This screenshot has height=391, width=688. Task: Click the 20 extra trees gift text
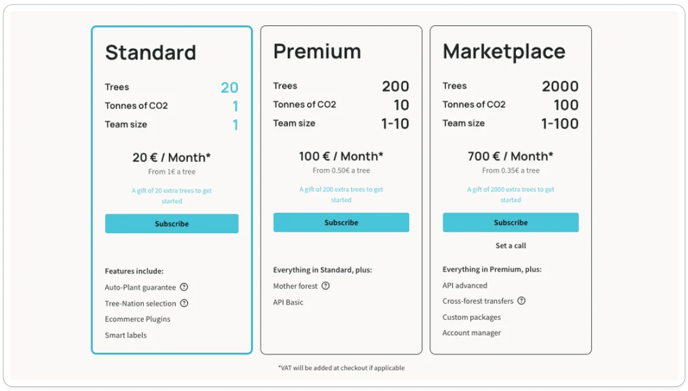coord(172,196)
